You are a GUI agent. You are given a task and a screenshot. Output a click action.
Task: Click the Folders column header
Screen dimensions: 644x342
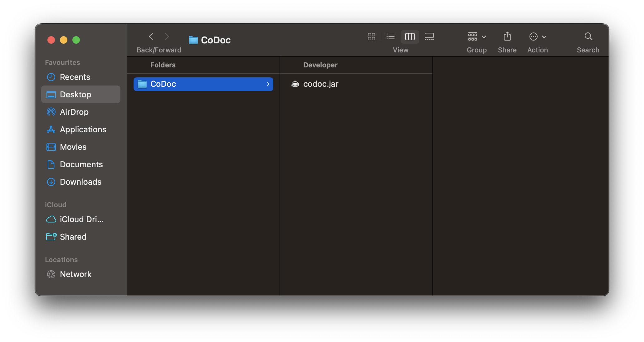[x=163, y=65]
